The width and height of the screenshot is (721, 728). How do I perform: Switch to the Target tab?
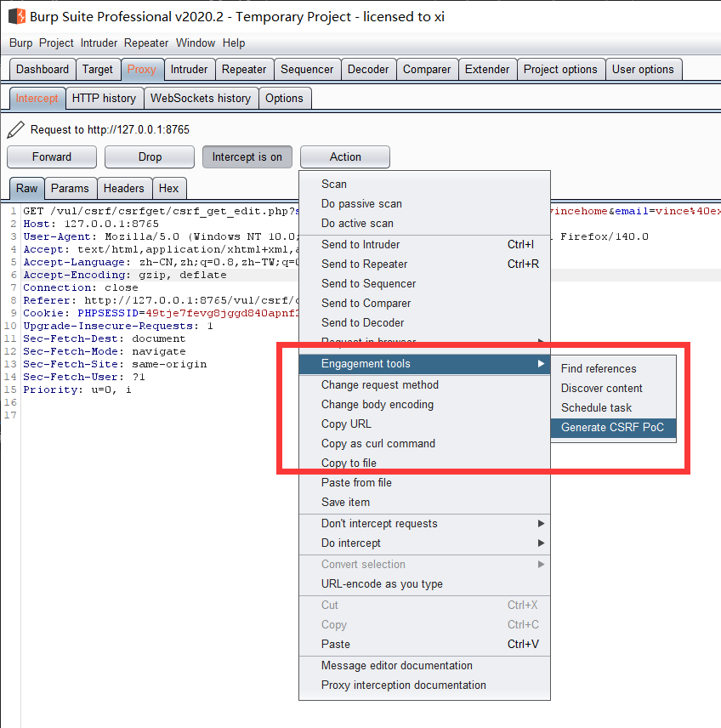pos(98,69)
